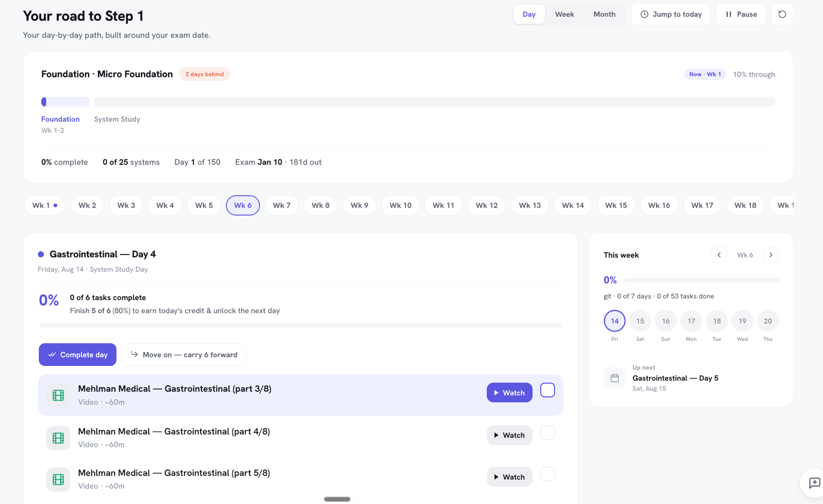Click Complete day button
The width and height of the screenshot is (823, 504).
[77, 354]
